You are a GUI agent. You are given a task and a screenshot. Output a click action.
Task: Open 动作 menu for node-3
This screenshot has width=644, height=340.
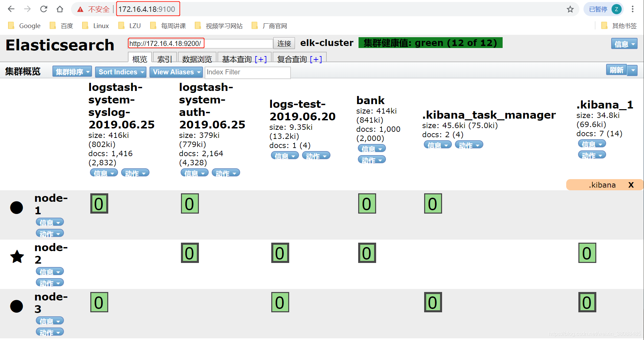pos(50,332)
